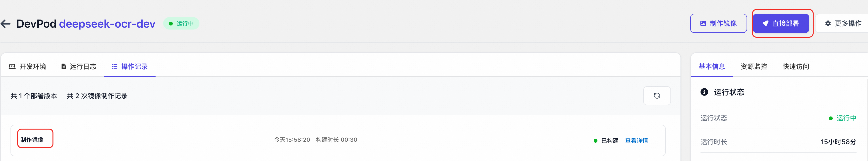Click the 制作镜像 button in the header
Viewport: 868px width, 161px height.
pos(718,24)
